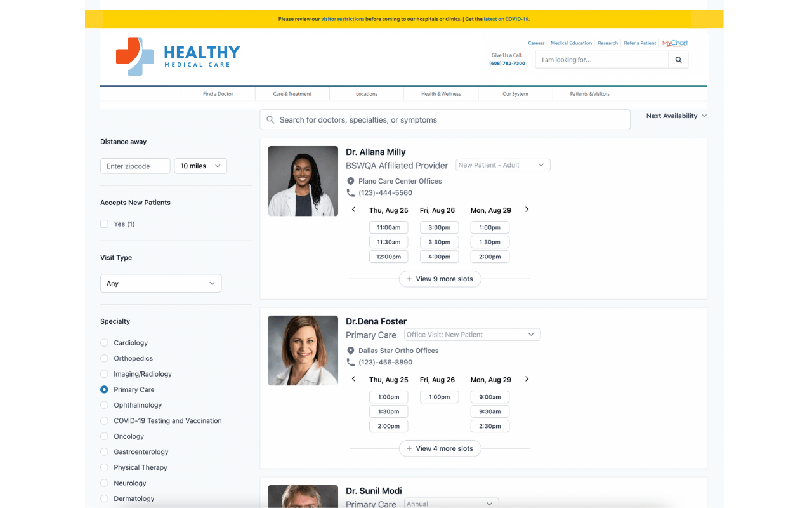Select the Cardiology specialty
This screenshot has height=508, width=812.
tap(104, 343)
